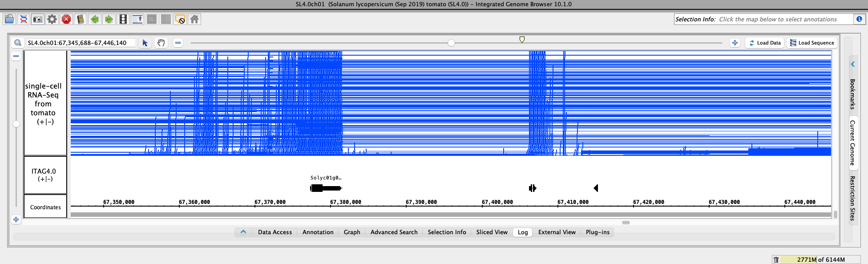868x264 pixels.
Task: Collapse the right side panel chevron
Action: tap(853, 64)
